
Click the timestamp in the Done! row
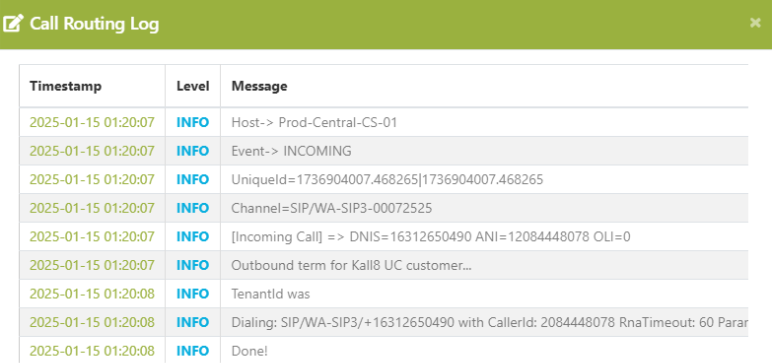click(x=92, y=351)
